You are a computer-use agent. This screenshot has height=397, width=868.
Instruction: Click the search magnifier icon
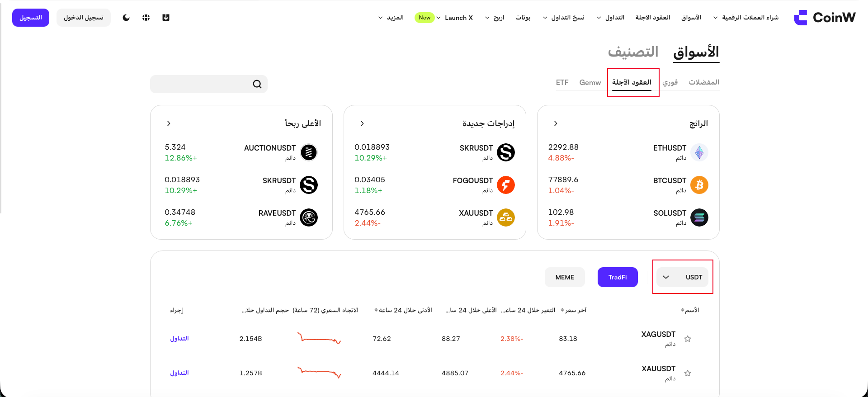[257, 84]
